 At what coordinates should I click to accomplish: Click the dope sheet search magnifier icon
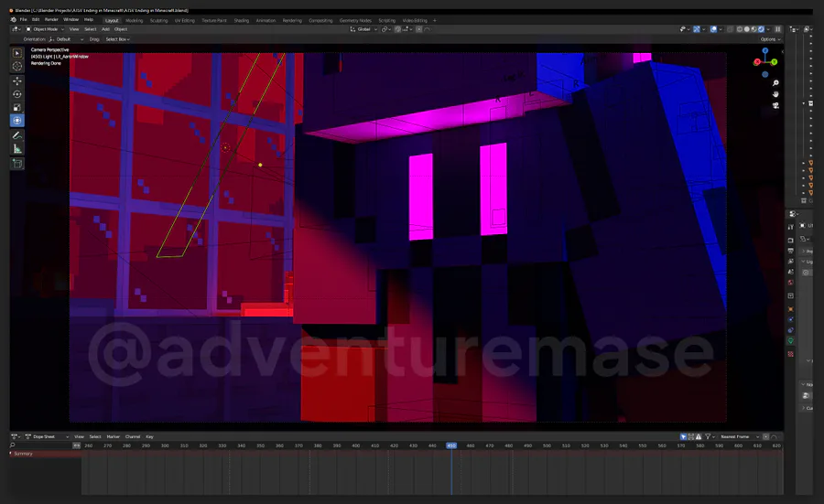click(x=13, y=445)
